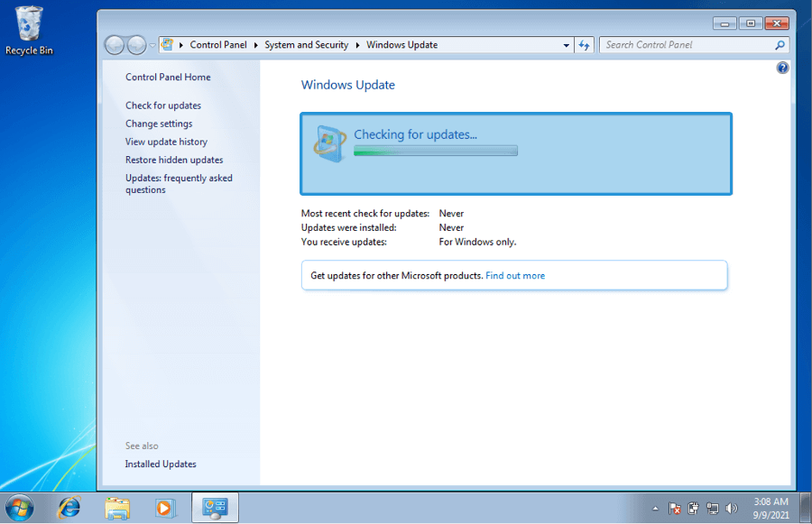Go to Control Panel Home
Viewport: 812px width, 524px height.
pyautogui.click(x=168, y=78)
